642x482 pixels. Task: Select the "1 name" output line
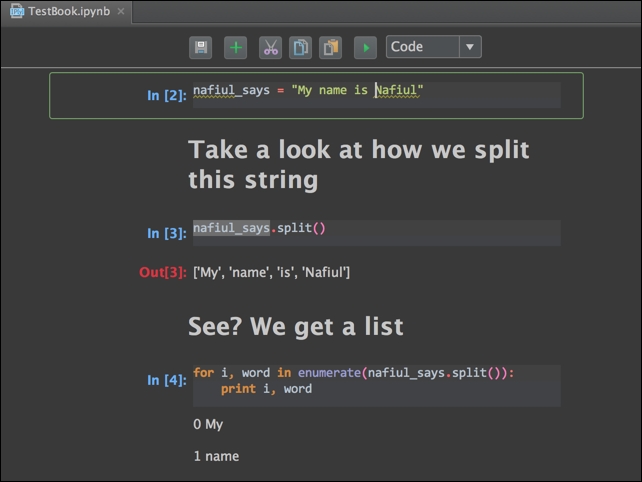click(x=216, y=456)
